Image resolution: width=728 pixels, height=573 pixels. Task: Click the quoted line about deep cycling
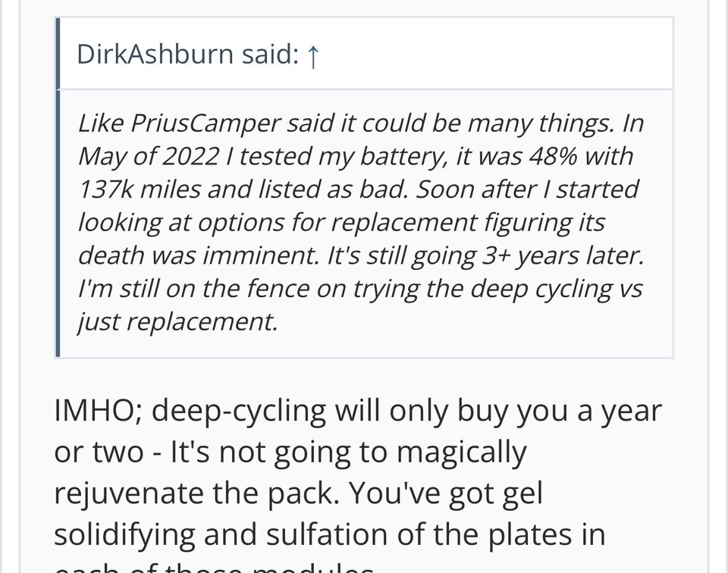[x=360, y=288]
